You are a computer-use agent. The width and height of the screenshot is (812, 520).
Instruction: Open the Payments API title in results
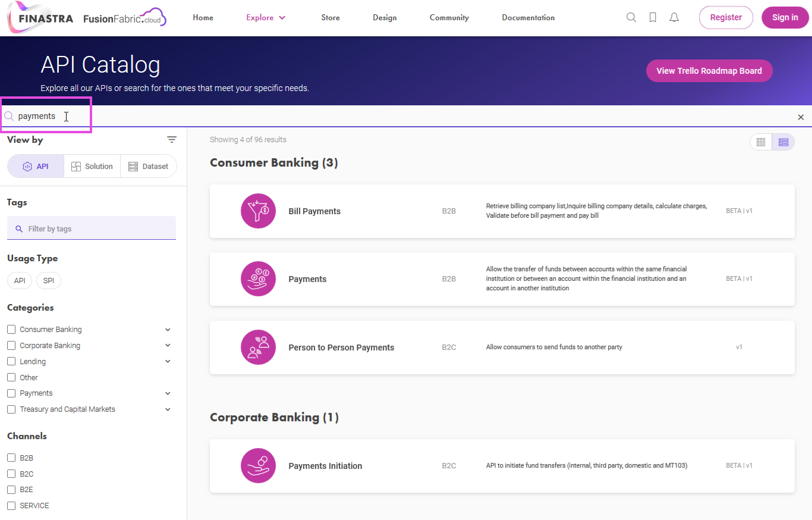[307, 279]
